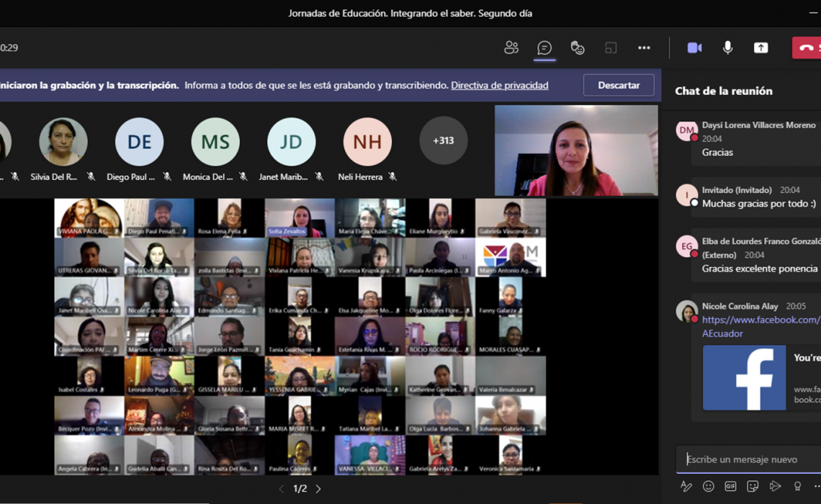The width and height of the screenshot is (821, 504).
Task: Open the Directiva de privacidad link
Action: coord(499,85)
